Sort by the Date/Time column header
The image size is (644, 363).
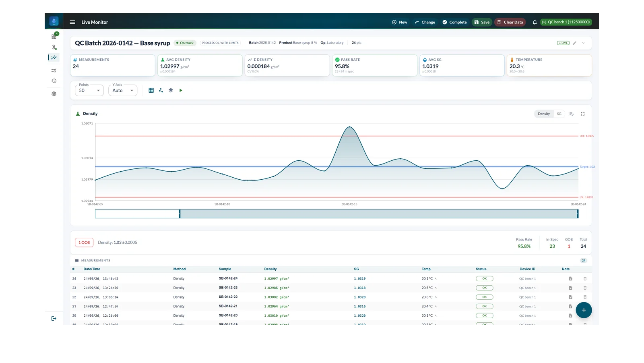pyautogui.click(x=92, y=269)
